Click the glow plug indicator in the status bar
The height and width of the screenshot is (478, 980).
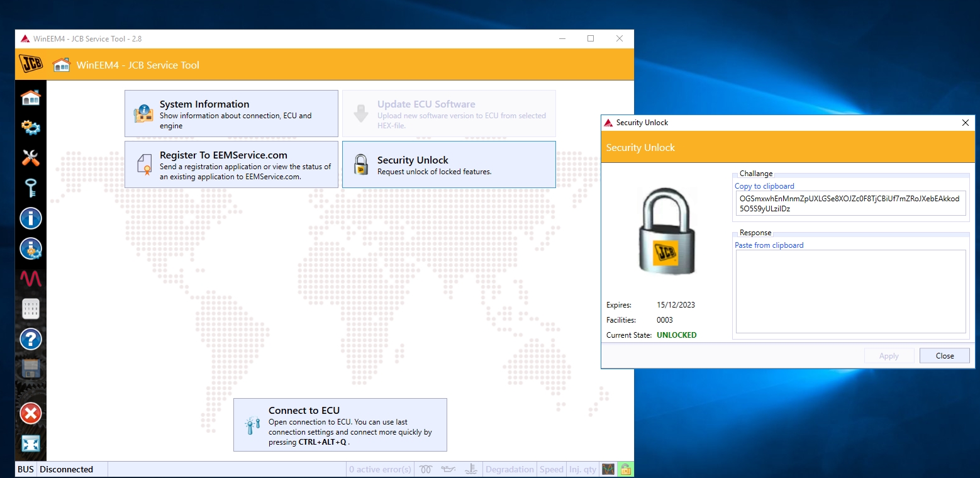click(x=426, y=469)
